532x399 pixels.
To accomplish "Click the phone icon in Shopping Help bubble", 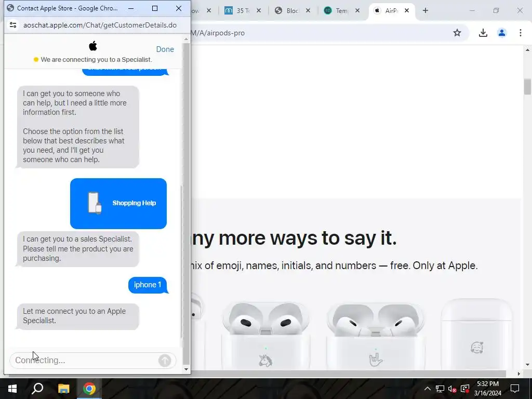I will tap(95, 203).
